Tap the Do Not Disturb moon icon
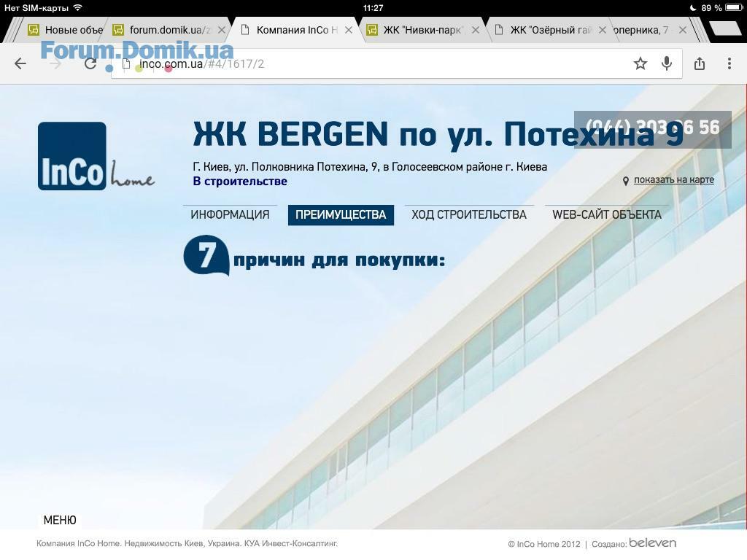The height and width of the screenshot is (560, 747). (693, 7)
